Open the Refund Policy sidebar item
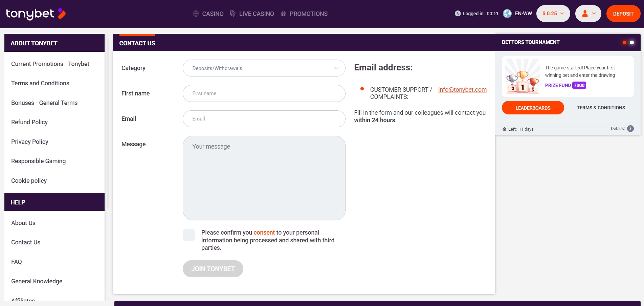The image size is (644, 306). click(x=29, y=122)
